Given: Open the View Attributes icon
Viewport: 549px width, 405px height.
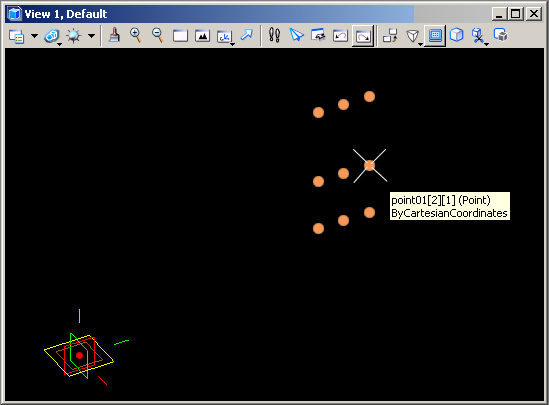Looking at the screenshot, I should click(16, 36).
